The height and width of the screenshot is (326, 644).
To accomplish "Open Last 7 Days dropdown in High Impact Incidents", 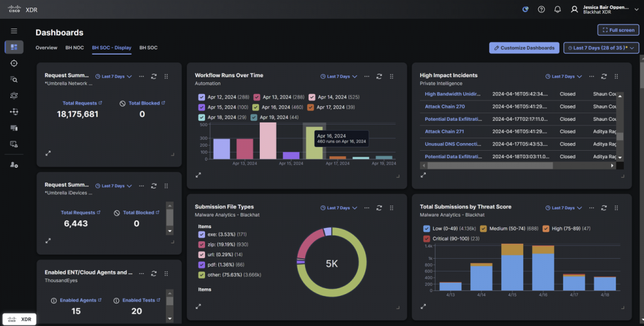I will (x=563, y=77).
